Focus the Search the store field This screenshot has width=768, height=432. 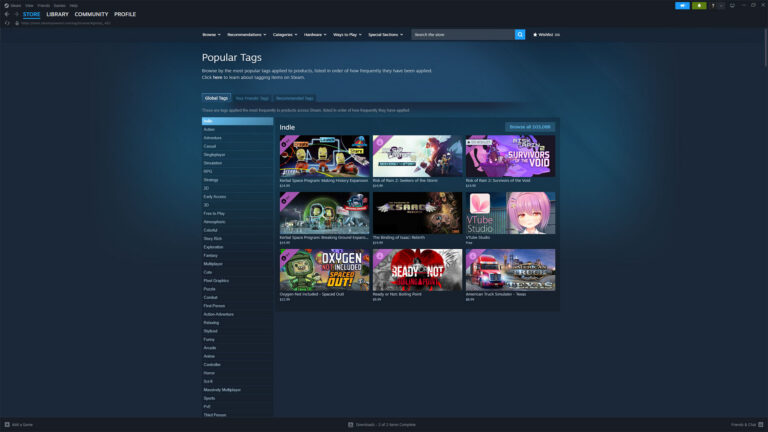(x=463, y=35)
